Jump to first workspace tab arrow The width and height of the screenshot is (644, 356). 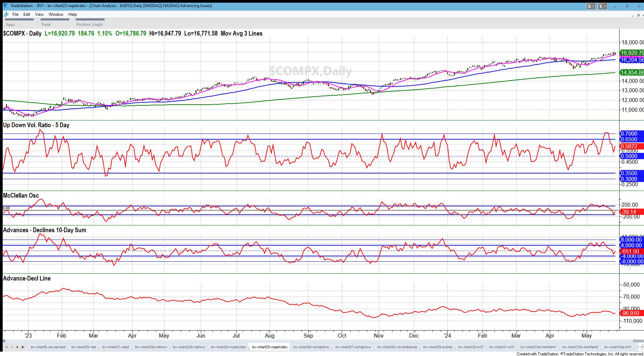click(6, 347)
